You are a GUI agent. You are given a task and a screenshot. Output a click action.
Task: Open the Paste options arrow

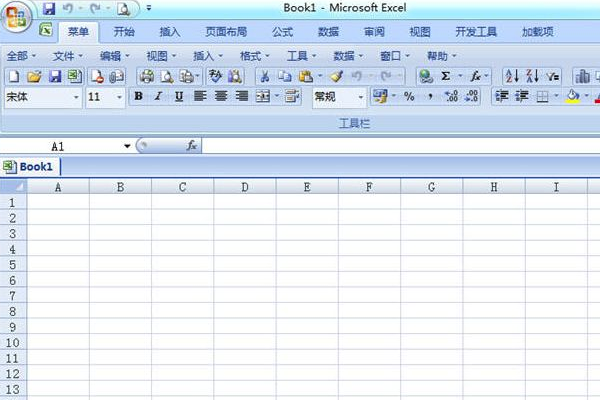coord(319,76)
